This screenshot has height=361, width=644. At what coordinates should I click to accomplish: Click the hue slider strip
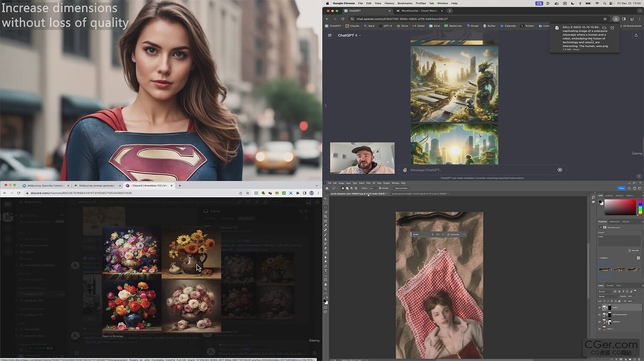click(x=640, y=207)
